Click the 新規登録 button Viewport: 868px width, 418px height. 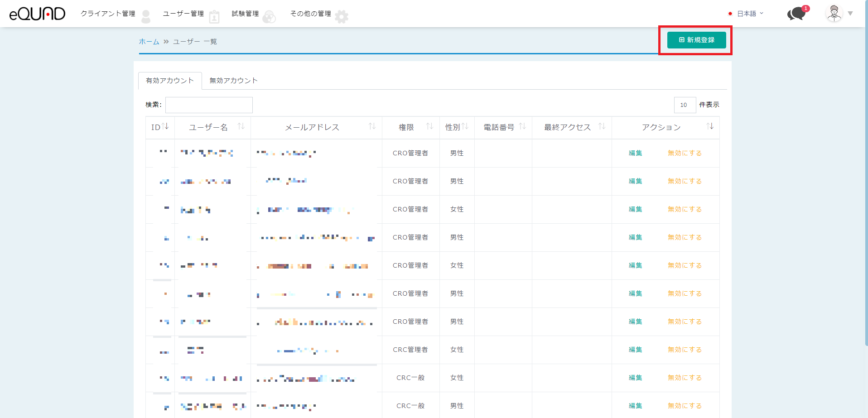click(696, 40)
